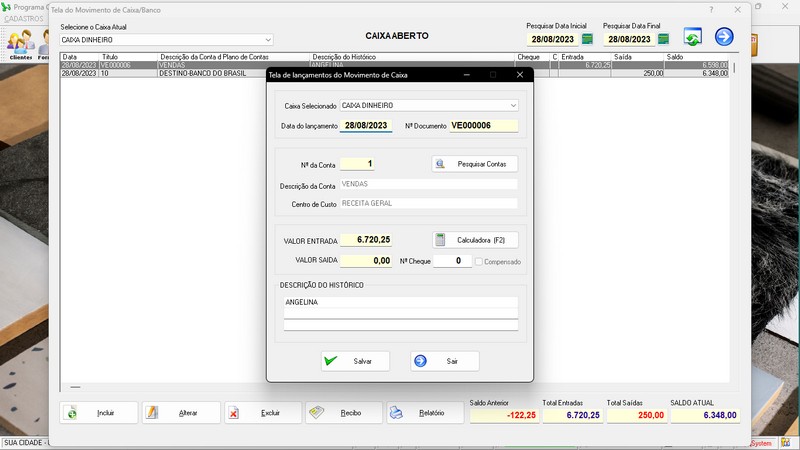
Task: Click the Pesquisar Contas search button
Action: [x=475, y=164]
